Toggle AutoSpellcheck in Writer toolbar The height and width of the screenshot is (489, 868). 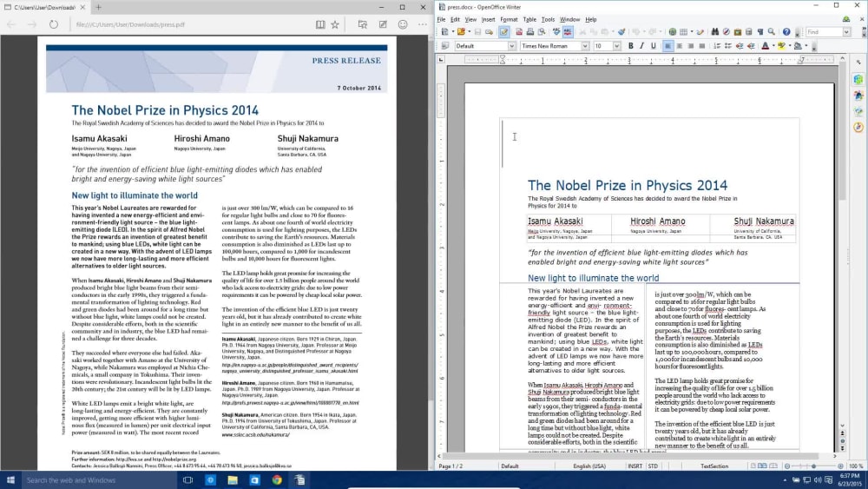point(568,31)
